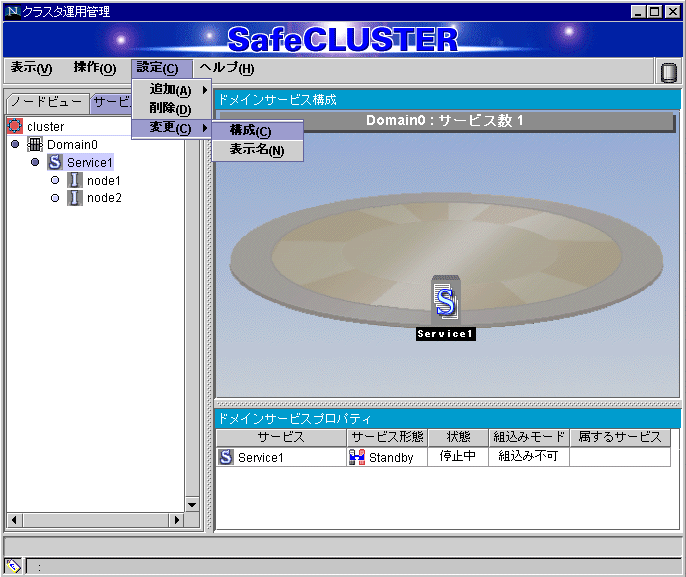Select 構成(C) from the submenu
Viewport: 686px width, 577px height.
pos(250,131)
